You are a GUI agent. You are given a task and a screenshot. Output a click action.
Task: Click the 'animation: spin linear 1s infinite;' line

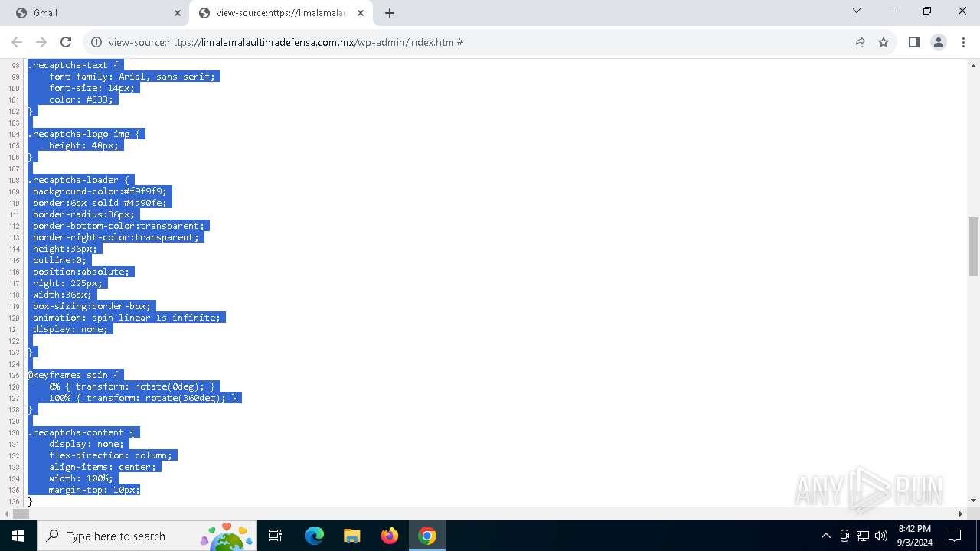(x=126, y=318)
